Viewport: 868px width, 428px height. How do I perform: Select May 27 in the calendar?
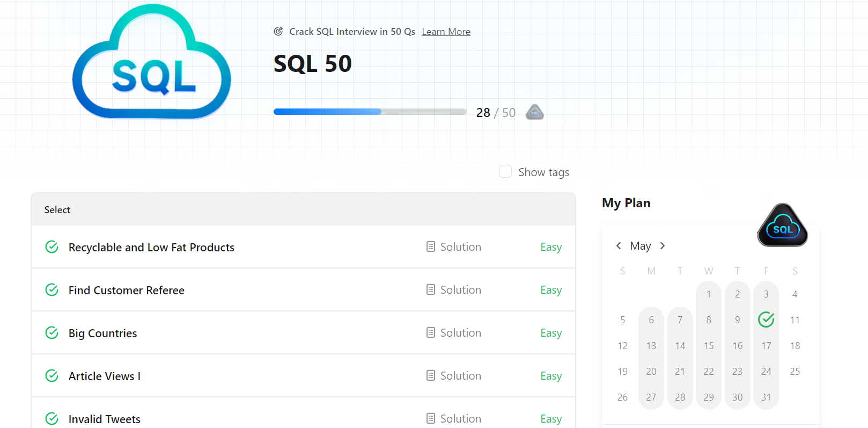click(x=651, y=397)
